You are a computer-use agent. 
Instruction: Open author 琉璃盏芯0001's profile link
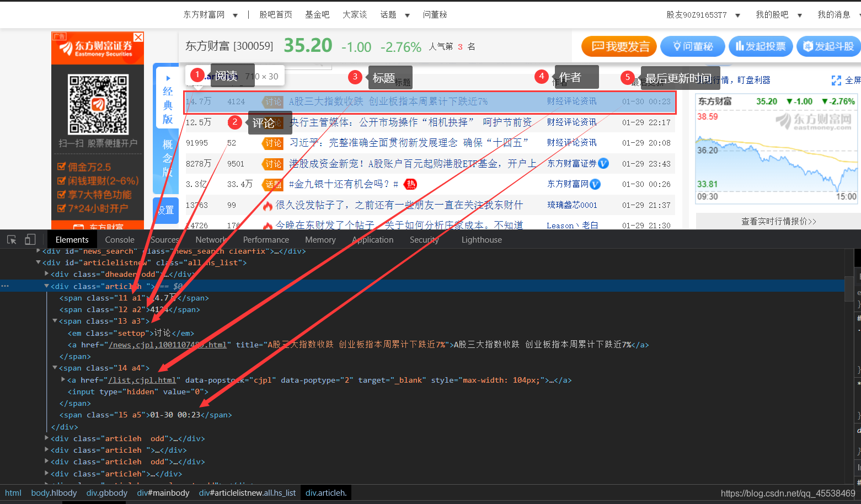pyautogui.click(x=572, y=205)
